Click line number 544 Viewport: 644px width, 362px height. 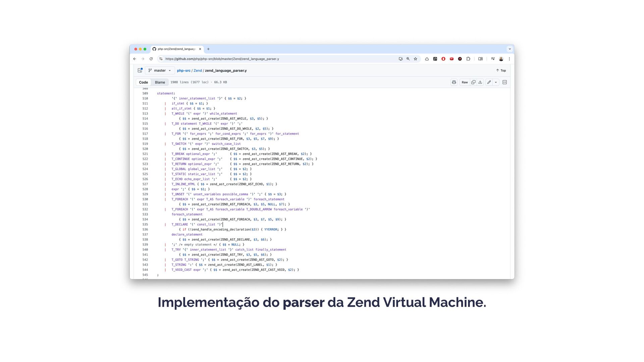tap(145, 270)
